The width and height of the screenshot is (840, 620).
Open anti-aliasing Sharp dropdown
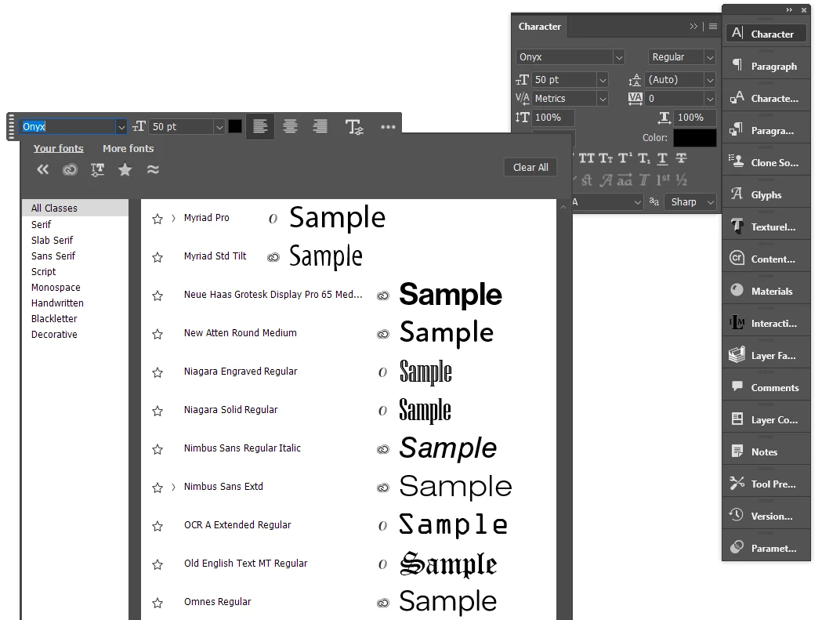click(x=711, y=202)
